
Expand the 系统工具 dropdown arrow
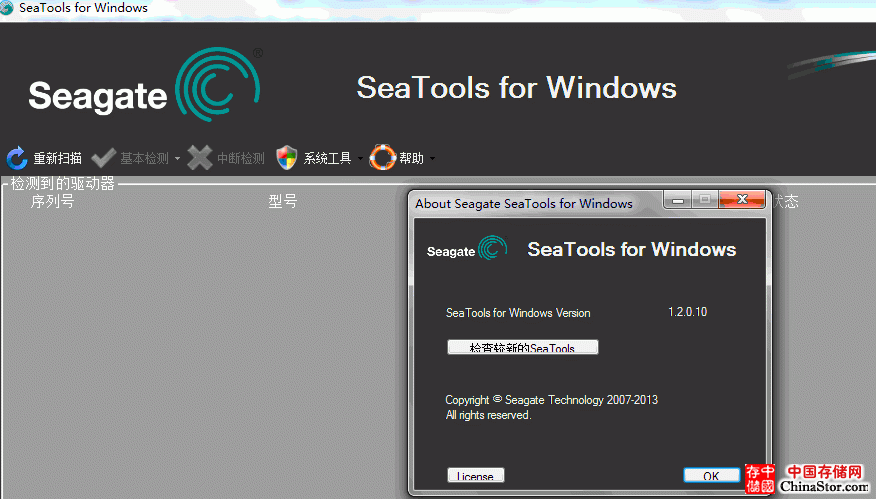[360, 159]
